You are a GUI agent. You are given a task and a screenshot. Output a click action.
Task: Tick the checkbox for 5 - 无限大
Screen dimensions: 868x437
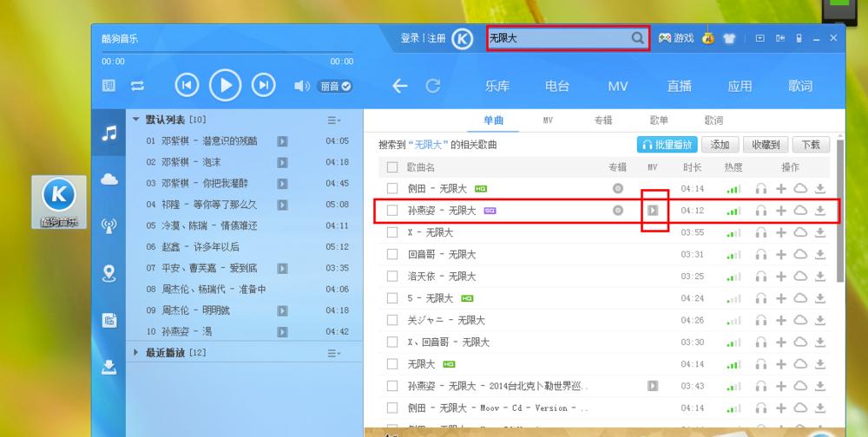point(392,298)
